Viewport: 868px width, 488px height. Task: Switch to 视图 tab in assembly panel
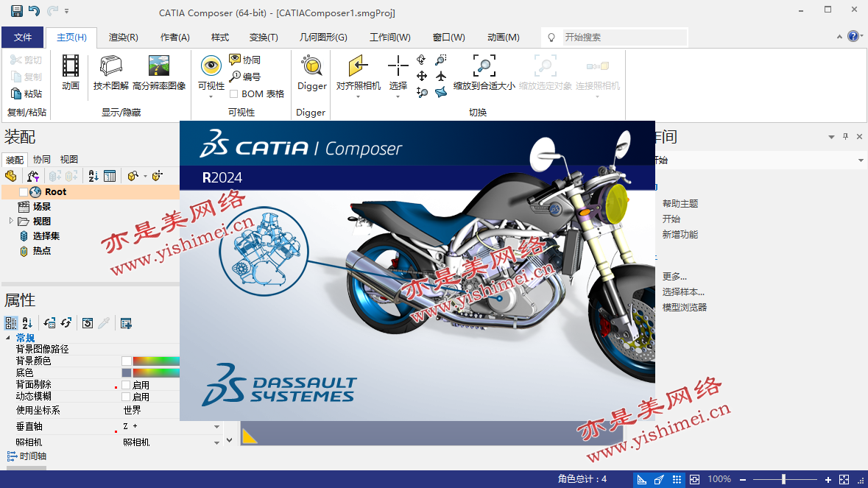[68, 159]
